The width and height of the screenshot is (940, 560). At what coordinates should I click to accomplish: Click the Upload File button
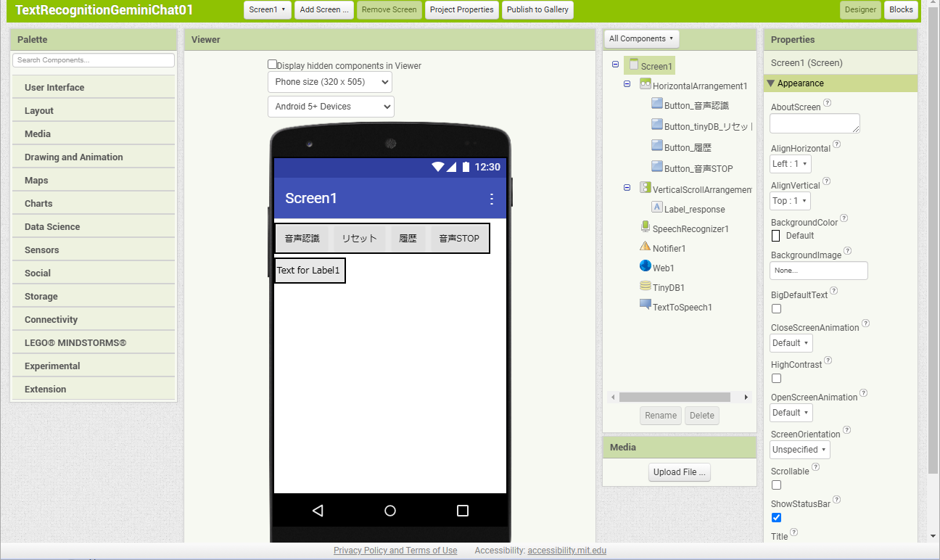[680, 472]
